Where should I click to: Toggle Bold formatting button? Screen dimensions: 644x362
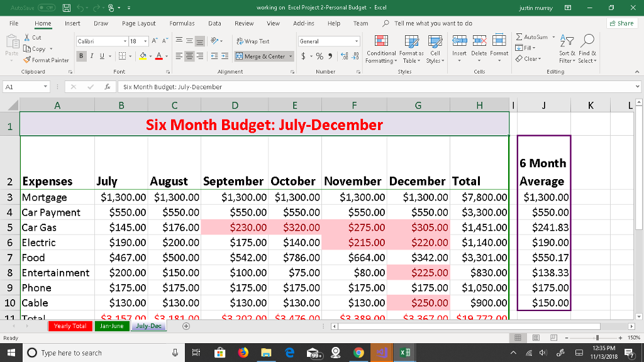tap(81, 56)
